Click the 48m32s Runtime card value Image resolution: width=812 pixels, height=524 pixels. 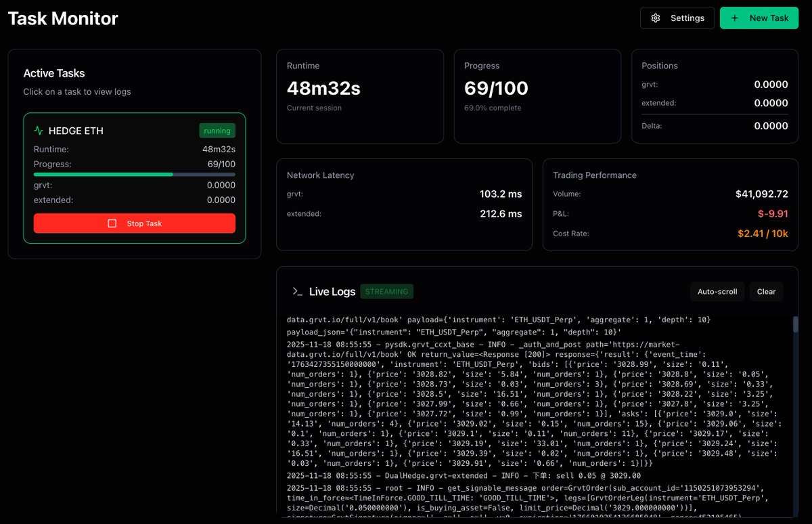[323, 89]
